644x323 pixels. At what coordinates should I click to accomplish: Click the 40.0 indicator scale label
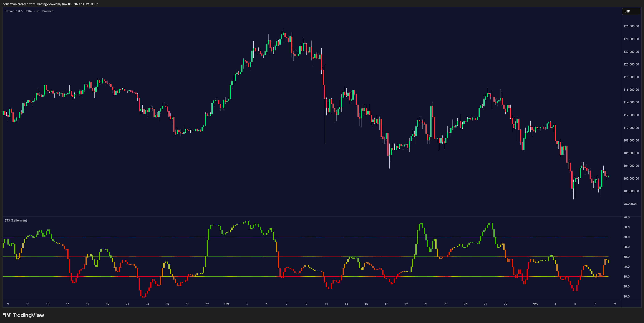(x=626, y=267)
